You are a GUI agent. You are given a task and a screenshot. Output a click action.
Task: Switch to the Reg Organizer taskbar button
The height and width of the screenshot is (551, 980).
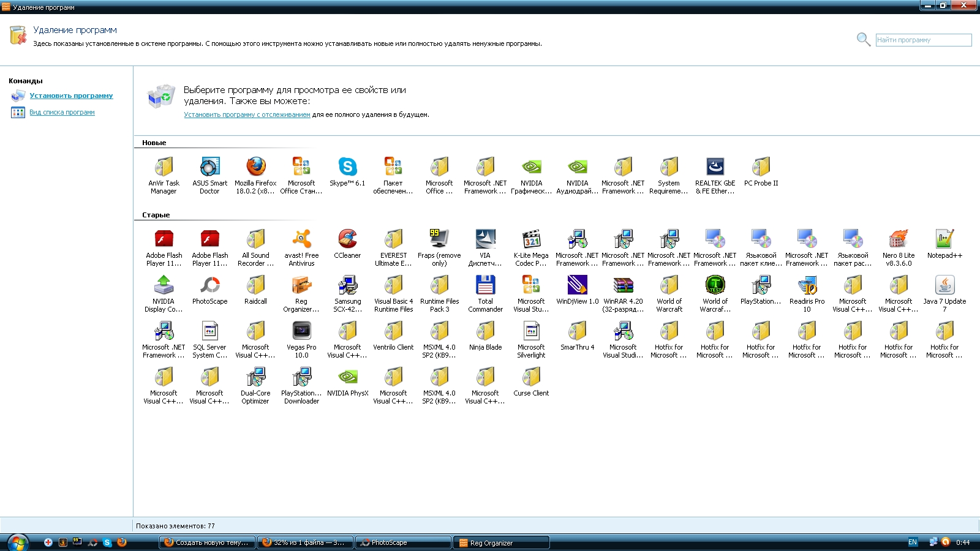pyautogui.click(x=501, y=542)
